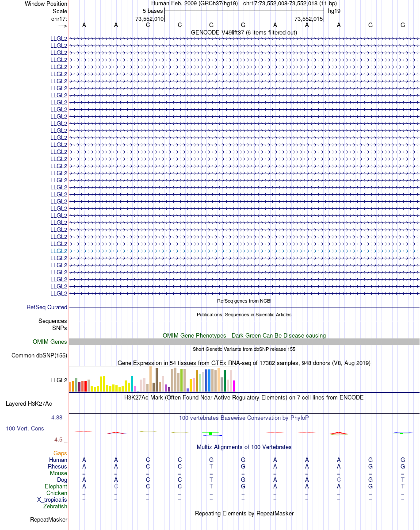Select the "Rhesus" alignment row label
420x530 pixels.
(57, 466)
